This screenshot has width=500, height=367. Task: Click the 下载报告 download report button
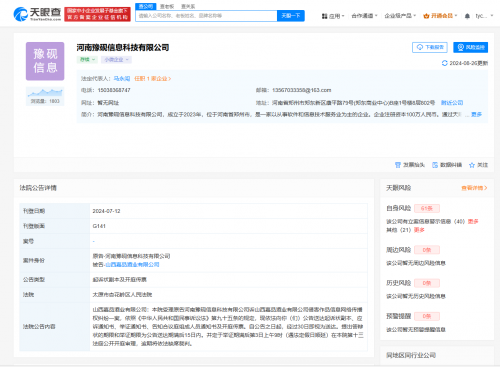(x=430, y=47)
